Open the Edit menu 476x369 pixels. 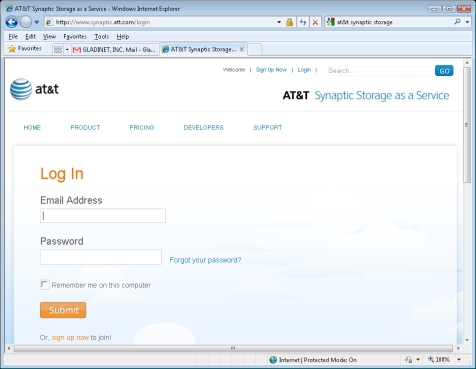(30, 36)
